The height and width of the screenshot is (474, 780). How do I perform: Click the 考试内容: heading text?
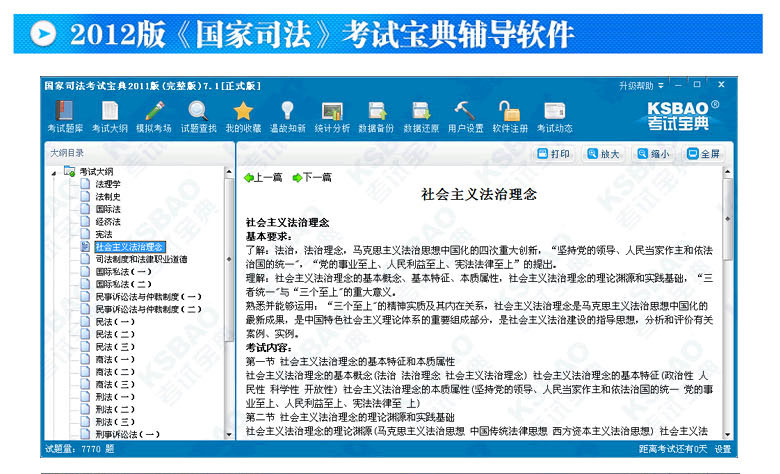(x=269, y=348)
